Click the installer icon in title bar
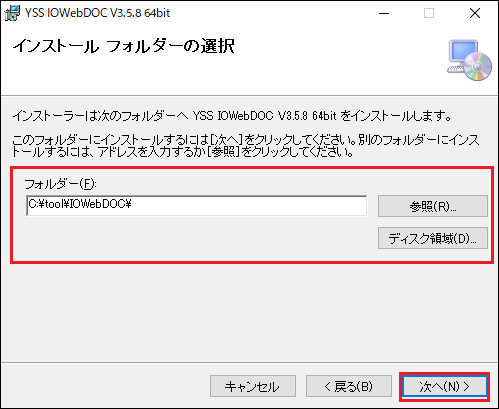 coord(12,13)
